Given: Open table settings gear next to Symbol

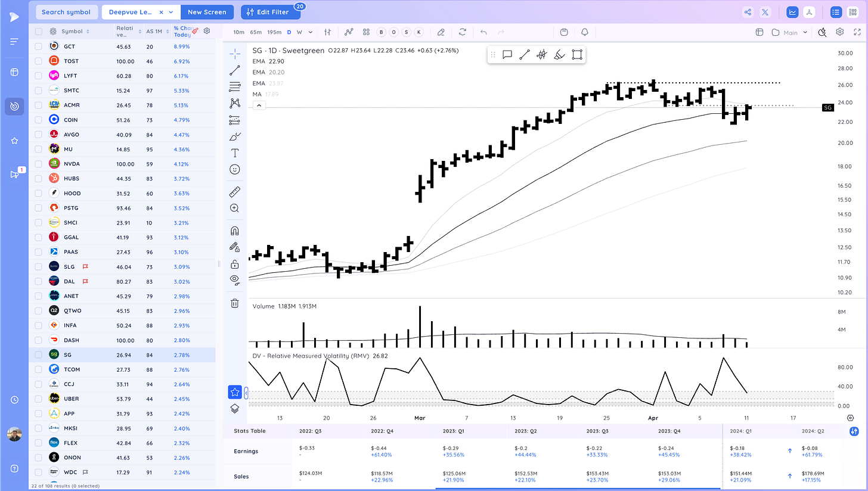Looking at the screenshot, I should pos(53,32).
